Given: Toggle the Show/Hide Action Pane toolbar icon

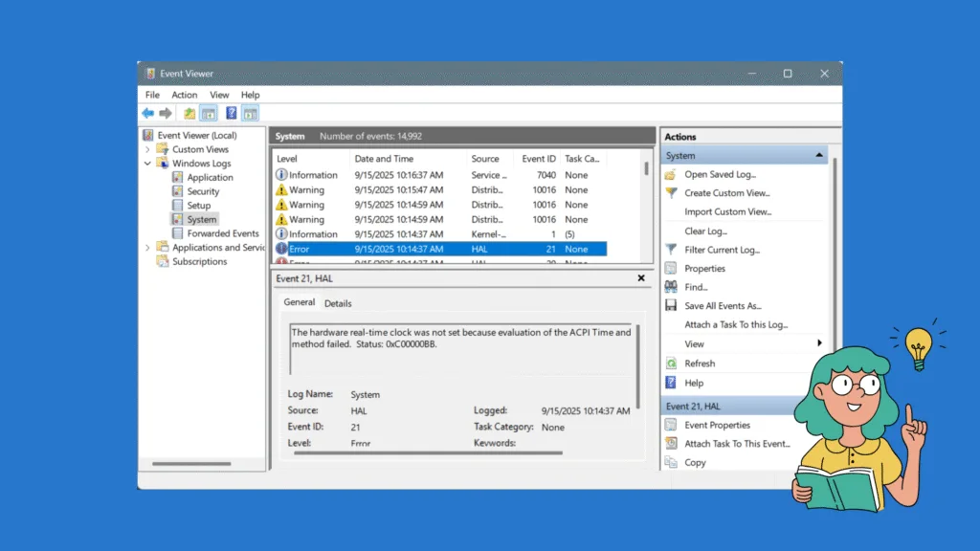Looking at the screenshot, I should point(250,113).
